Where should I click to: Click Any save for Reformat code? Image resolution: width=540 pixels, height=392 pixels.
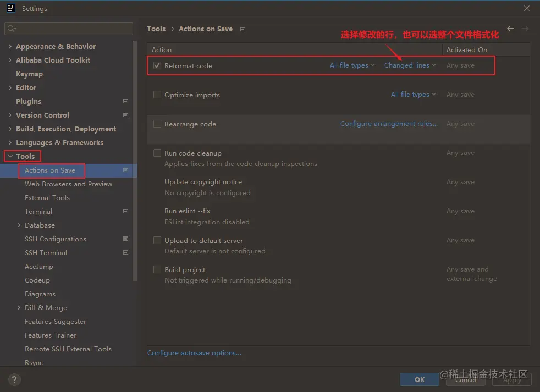pos(460,65)
